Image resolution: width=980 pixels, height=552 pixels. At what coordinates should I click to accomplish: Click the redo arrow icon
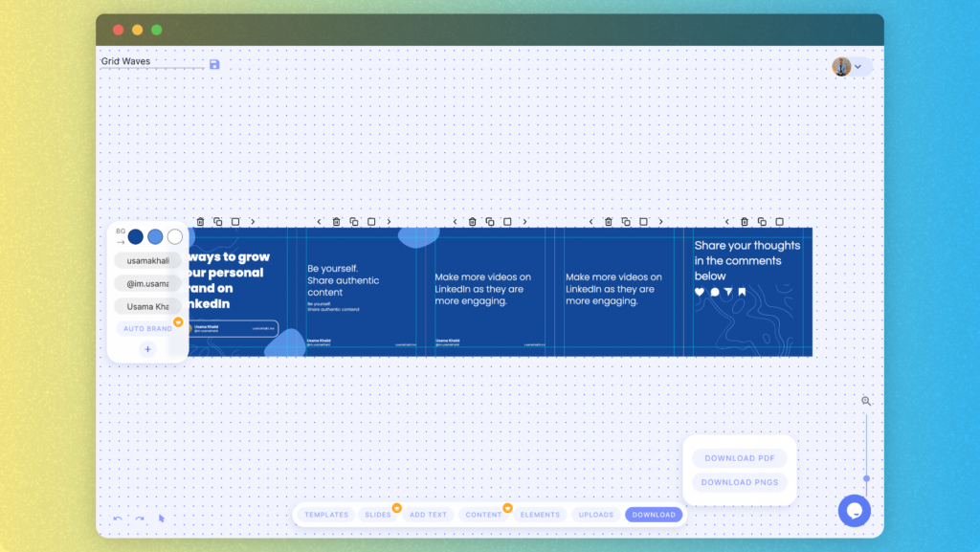click(140, 519)
